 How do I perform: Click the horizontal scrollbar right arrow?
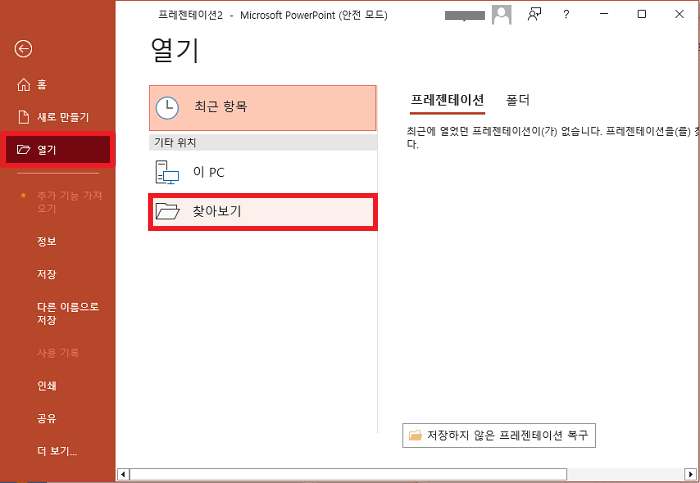coord(691,474)
